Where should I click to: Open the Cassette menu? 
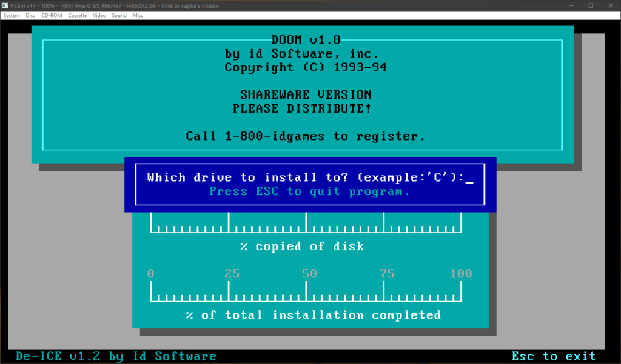(x=77, y=15)
